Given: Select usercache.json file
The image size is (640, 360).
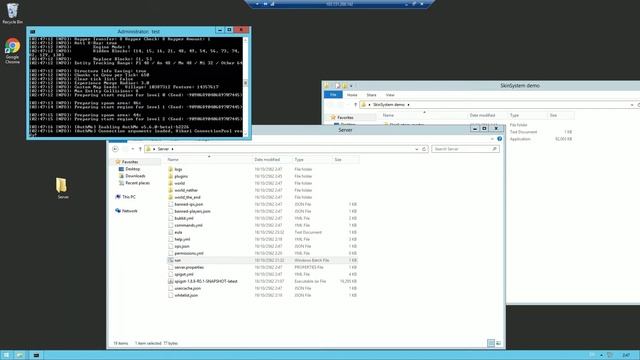Looking at the screenshot, I should coord(187,288).
